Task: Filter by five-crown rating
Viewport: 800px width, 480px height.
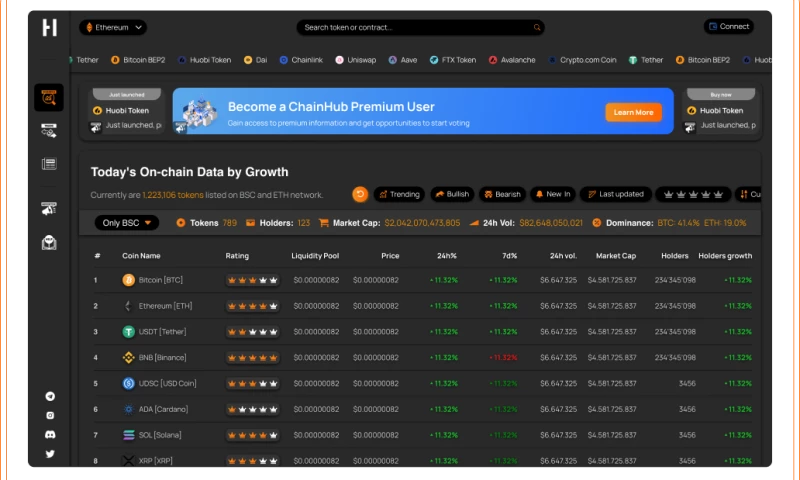Action: [693, 194]
